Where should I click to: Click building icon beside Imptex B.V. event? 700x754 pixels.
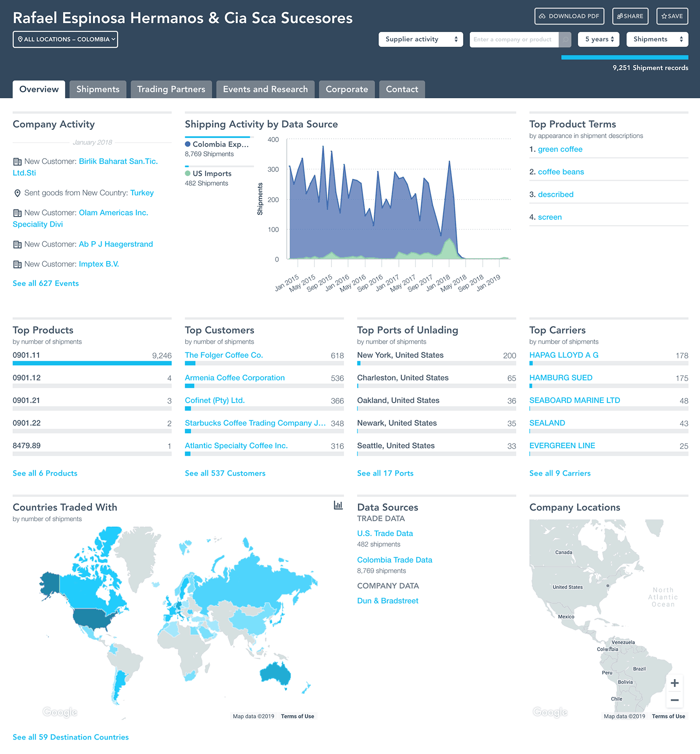pyautogui.click(x=17, y=264)
